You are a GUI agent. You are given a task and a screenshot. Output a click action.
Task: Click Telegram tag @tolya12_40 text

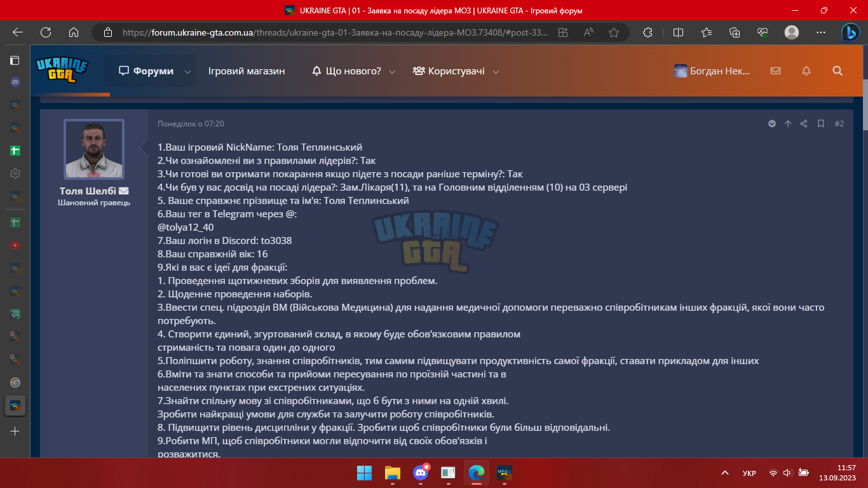pyautogui.click(x=186, y=227)
